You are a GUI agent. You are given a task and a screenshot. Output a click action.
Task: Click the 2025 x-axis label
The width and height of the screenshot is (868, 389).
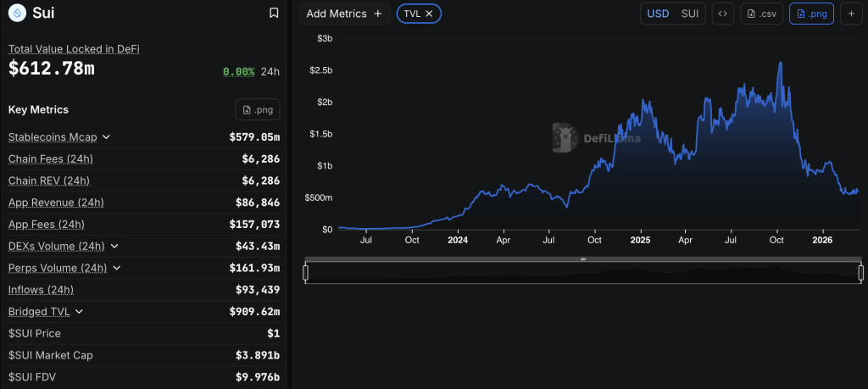click(x=640, y=241)
